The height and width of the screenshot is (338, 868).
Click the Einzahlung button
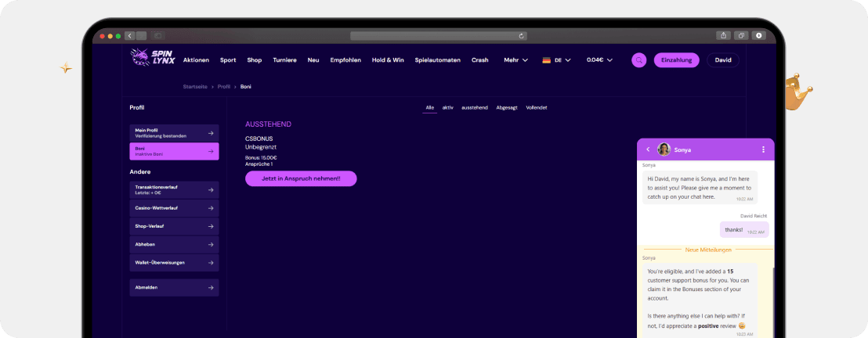tap(677, 60)
